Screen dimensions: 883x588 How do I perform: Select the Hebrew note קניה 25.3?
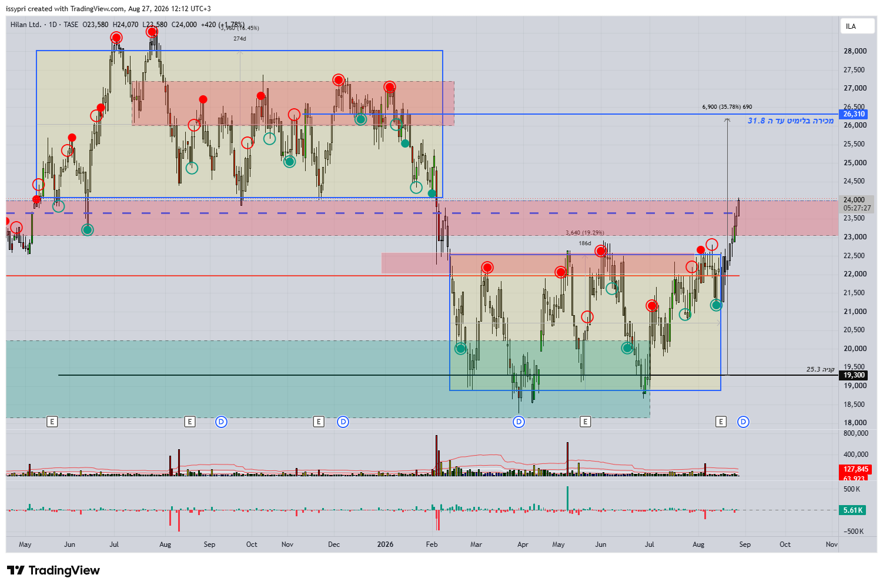(821, 369)
